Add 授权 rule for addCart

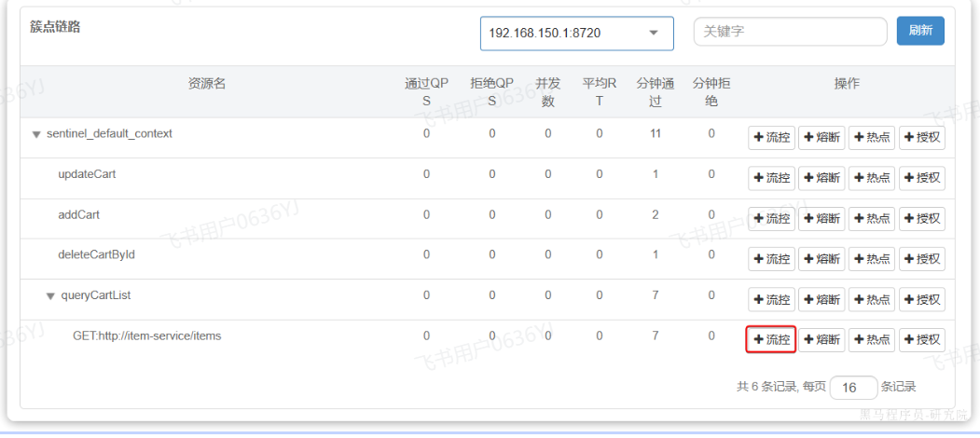click(x=922, y=219)
